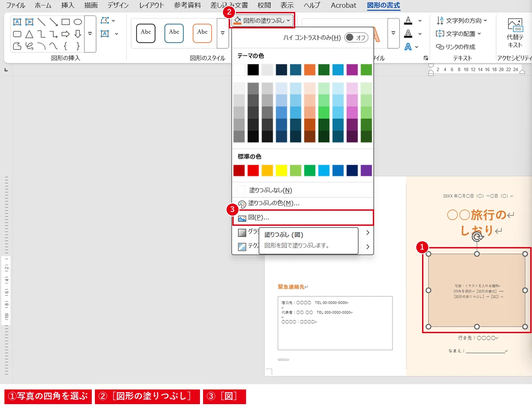This screenshot has height=409, width=532.
Task: Open the Acrobat tab
Action: 344,5
